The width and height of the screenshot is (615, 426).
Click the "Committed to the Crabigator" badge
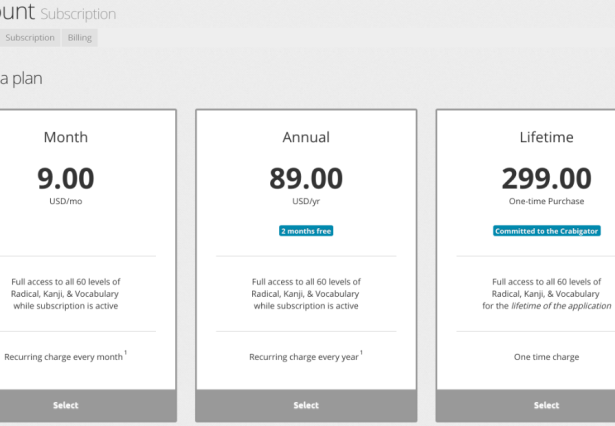[x=546, y=231]
